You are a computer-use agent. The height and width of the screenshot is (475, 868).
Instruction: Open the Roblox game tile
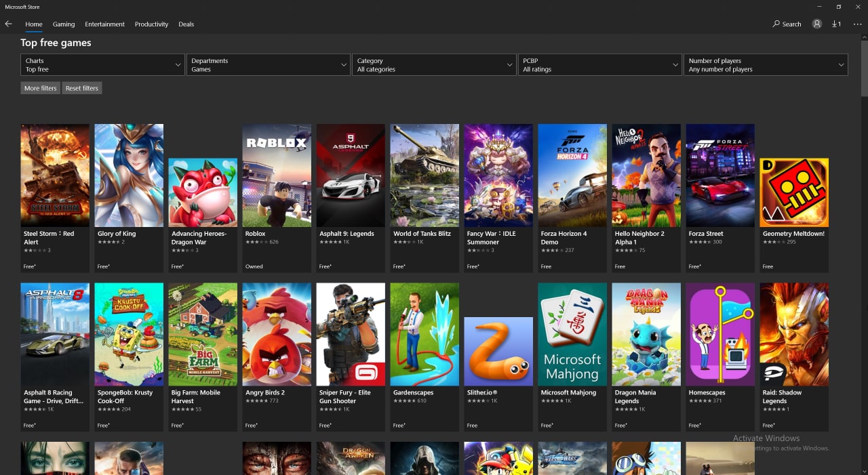click(x=277, y=198)
